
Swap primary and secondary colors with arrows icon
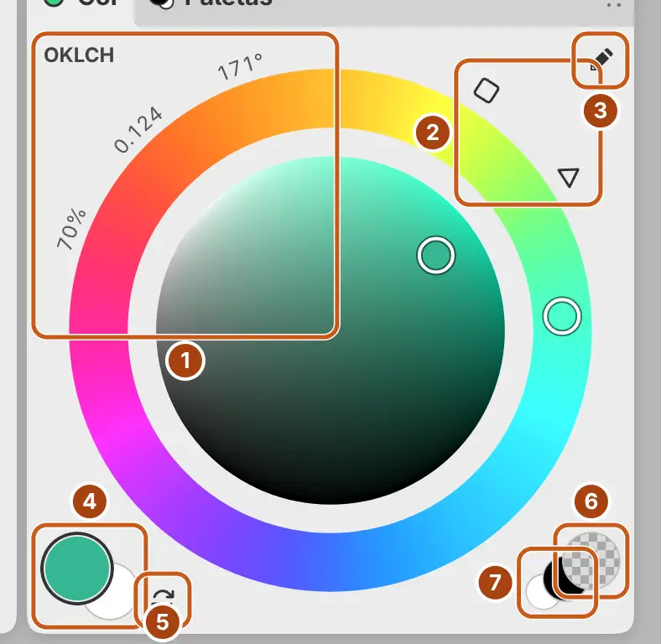(163, 595)
